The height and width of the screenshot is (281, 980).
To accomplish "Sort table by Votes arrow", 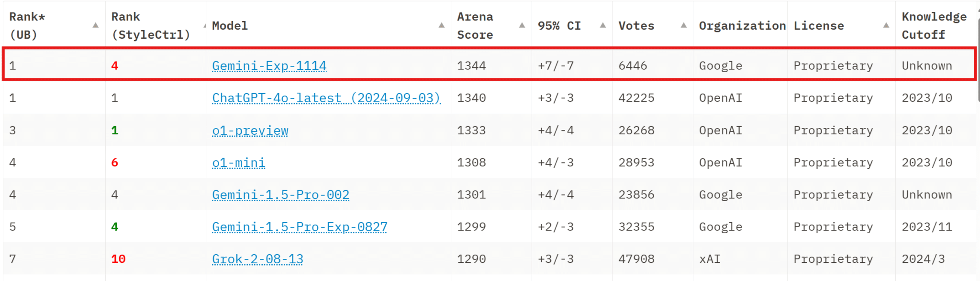I will (684, 25).
